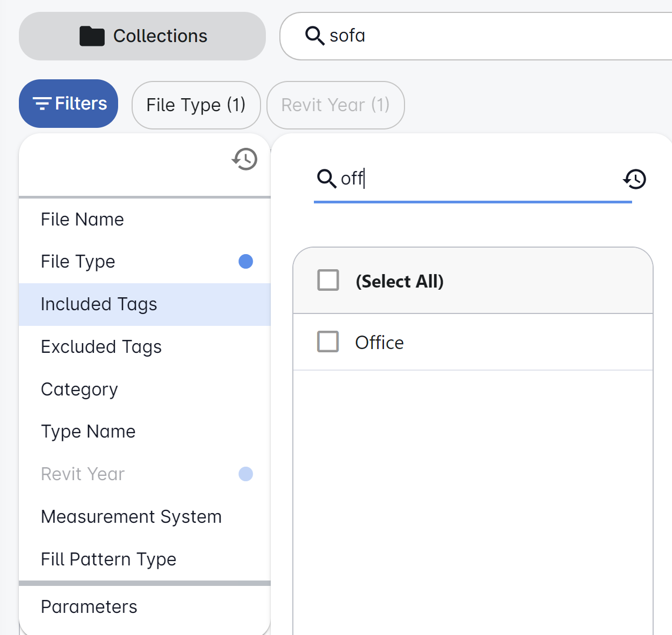Image resolution: width=672 pixels, height=635 pixels.
Task: Click the filter lines icon on Filters button
Action: (42, 104)
